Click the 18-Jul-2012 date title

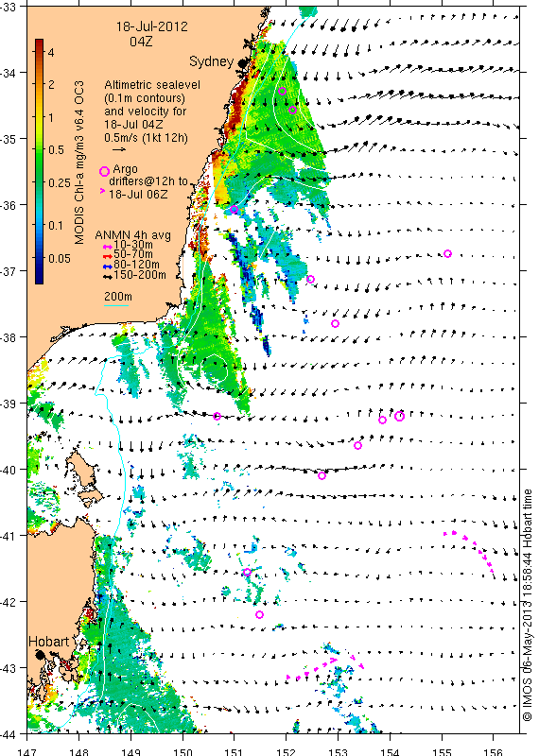click(x=151, y=26)
